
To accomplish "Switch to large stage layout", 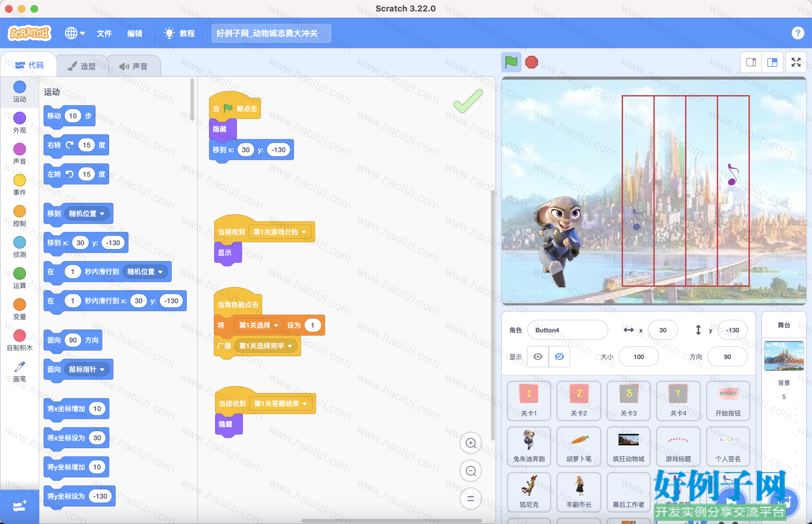I will 772,62.
